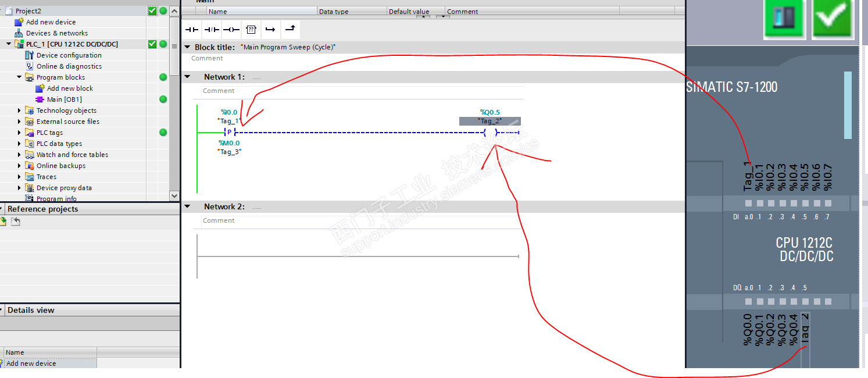Image resolution: width=868 pixels, height=378 pixels.
Task: Click the Data type column header
Action: tap(352, 11)
